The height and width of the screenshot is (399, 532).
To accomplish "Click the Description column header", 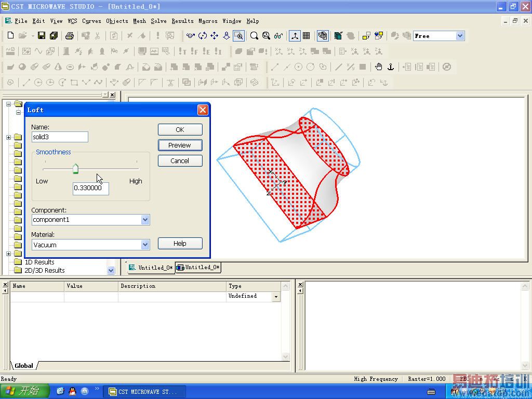I will pyautogui.click(x=172, y=286).
